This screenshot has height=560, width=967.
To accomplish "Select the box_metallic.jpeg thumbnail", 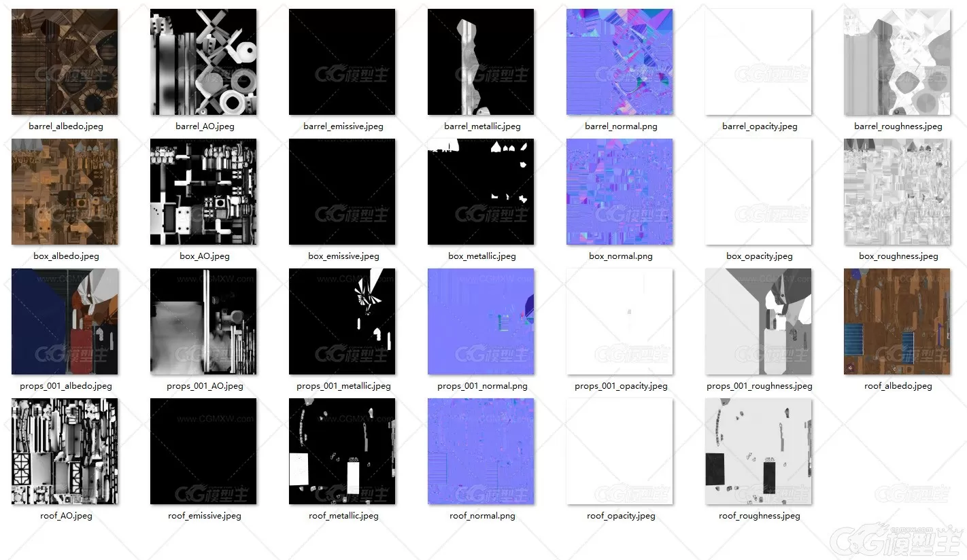I will point(481,192).
